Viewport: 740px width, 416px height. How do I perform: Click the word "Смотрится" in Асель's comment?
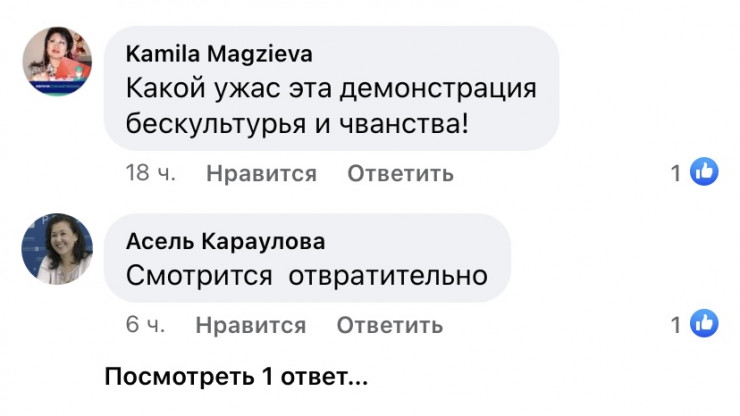point(200,274)
